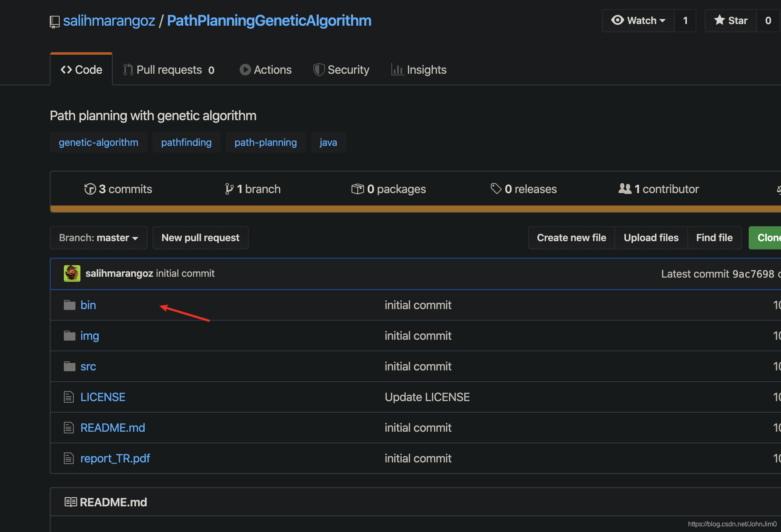The width and height of the screenshot is (781, 532).
Task: Click the Insights bar graph icon
Action: coord(397,70)
